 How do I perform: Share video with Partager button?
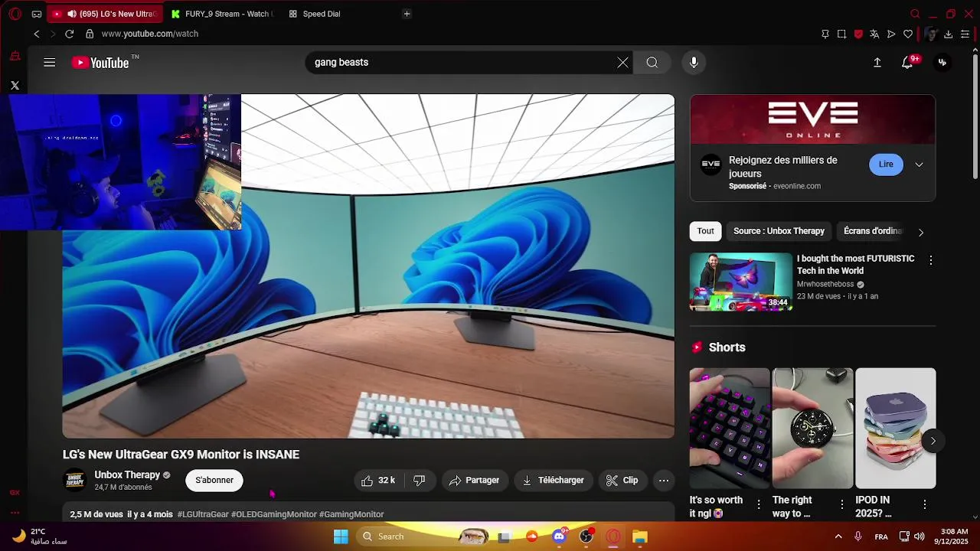pyautogui.click(x=474, y=481)
